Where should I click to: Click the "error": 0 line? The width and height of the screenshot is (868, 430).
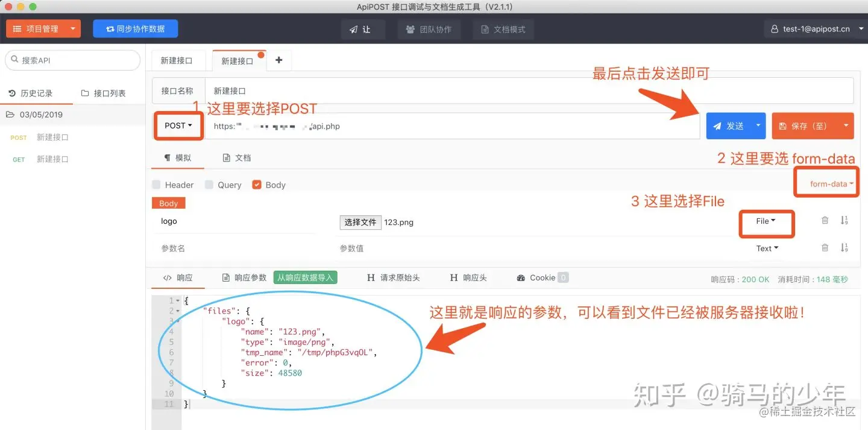266,362
